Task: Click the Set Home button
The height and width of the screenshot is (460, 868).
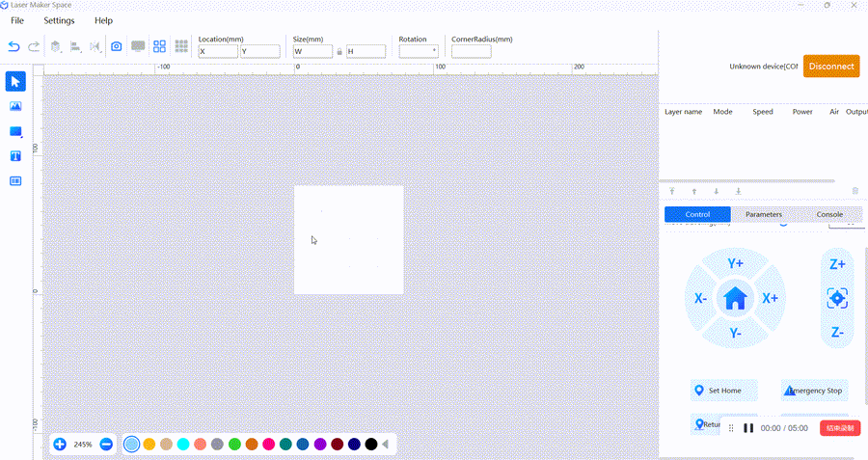Action: point(724,391)
